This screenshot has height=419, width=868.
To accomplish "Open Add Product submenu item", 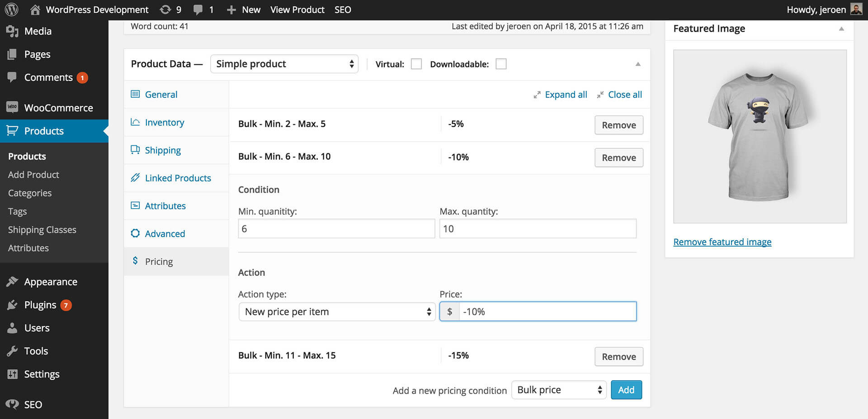I will (33, 175).
